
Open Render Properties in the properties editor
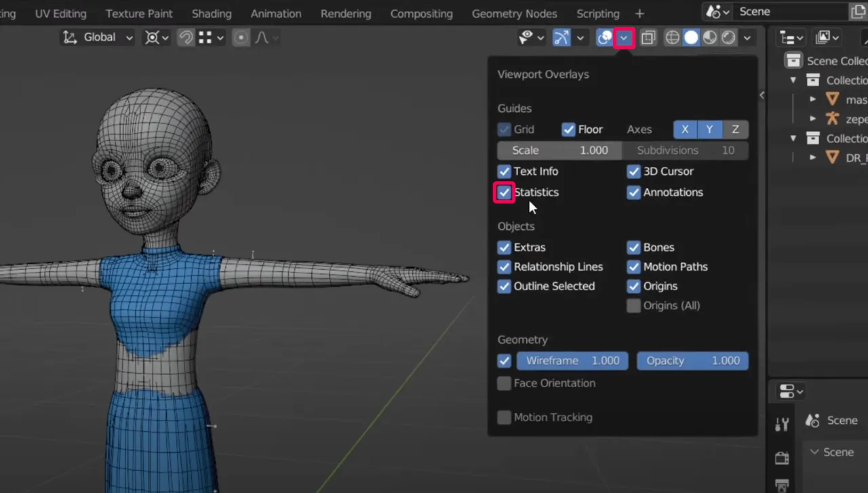coord(781,457)
